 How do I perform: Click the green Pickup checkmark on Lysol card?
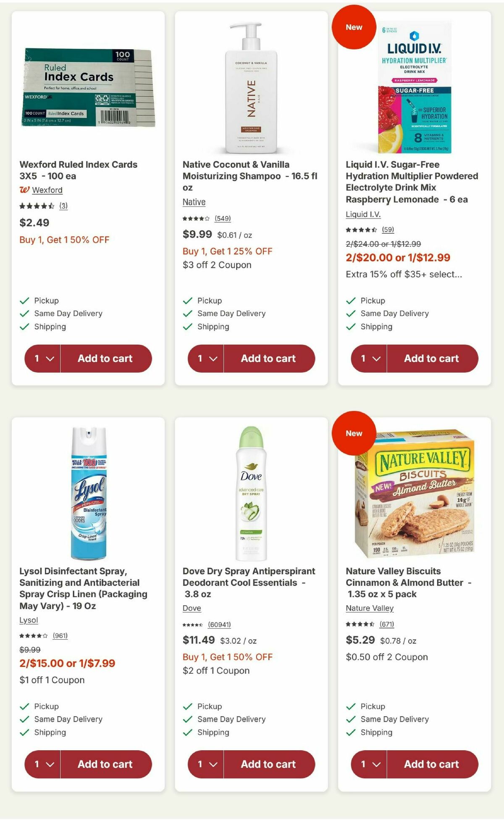pos(24,706)
